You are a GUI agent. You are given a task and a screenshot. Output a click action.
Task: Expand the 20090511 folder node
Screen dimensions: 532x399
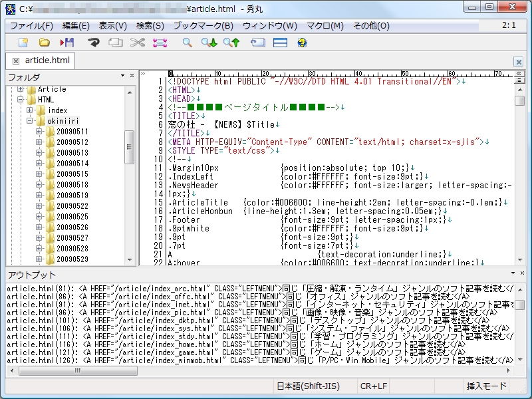(x=40, y=132)
